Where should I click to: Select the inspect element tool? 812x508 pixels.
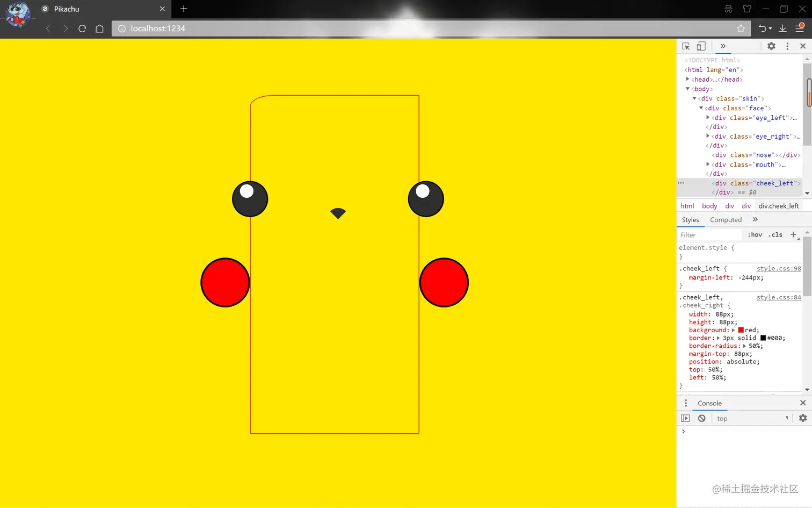click(686, 46)
